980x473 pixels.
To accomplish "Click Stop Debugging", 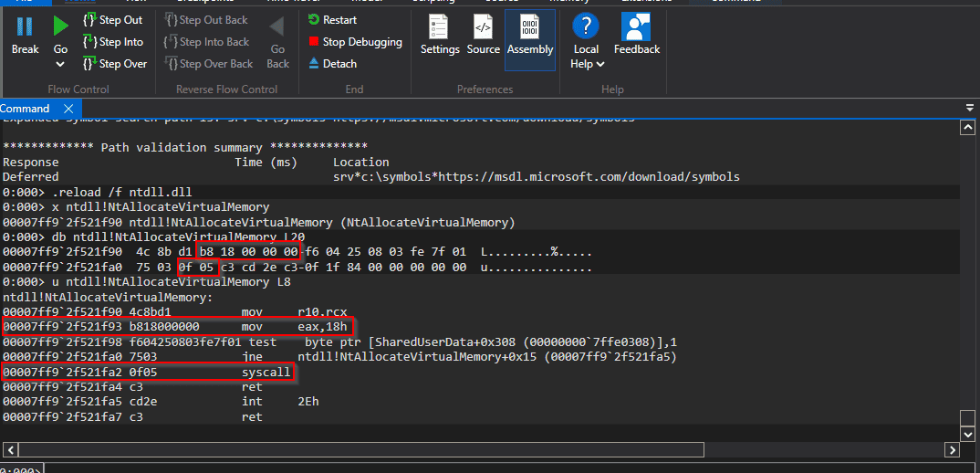I will [x=355, y=42].
